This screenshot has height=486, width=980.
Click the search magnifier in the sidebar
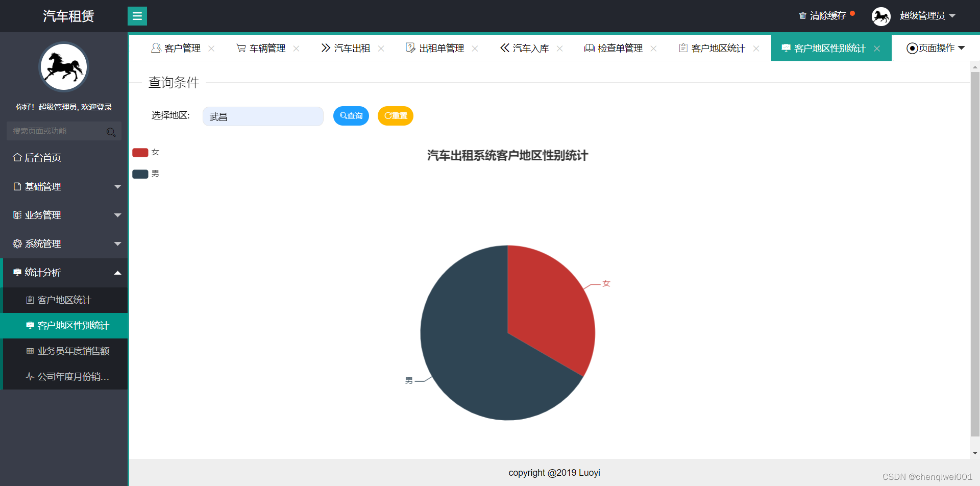(x=111, y=132)
